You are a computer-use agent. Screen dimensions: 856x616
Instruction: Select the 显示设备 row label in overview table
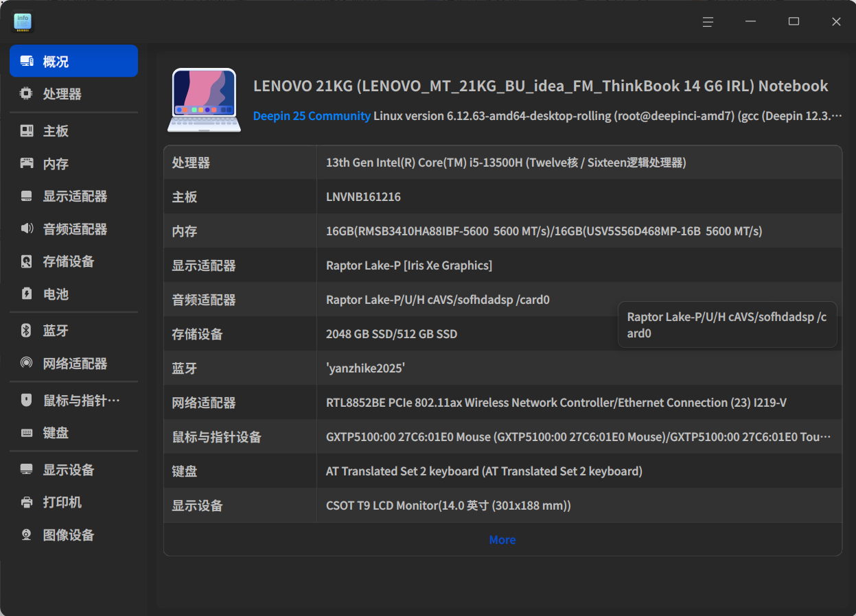[x=197, y=506]
